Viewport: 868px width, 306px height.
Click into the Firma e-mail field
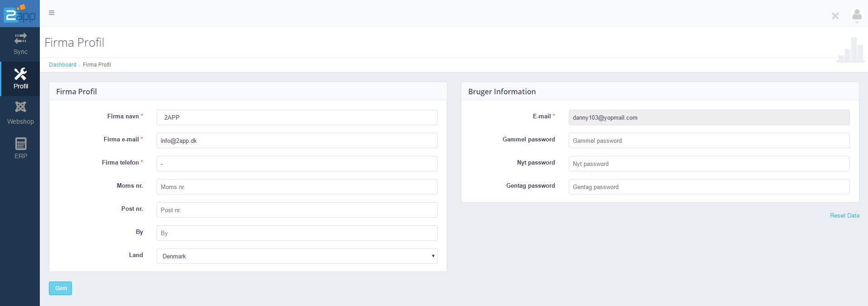pos(297,141)
